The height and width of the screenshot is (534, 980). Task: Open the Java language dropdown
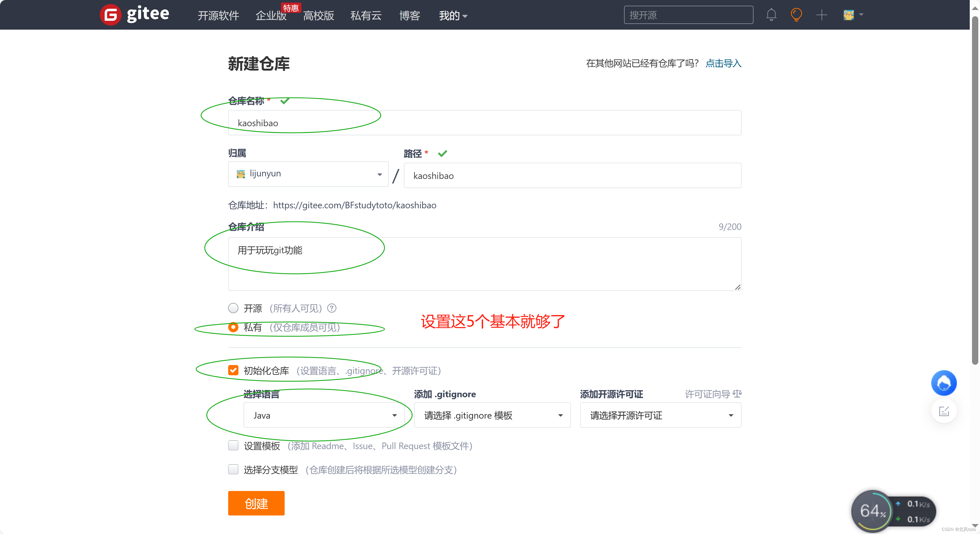click(324, 415)
